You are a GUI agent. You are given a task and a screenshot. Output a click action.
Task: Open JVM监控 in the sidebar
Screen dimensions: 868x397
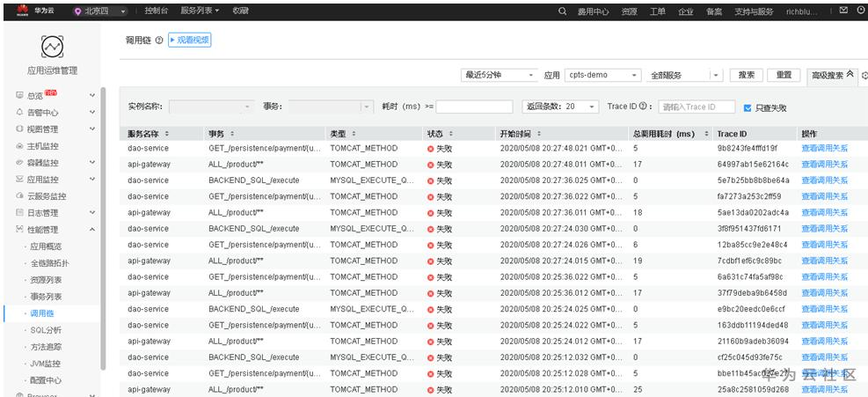click(x=46, y=364)
